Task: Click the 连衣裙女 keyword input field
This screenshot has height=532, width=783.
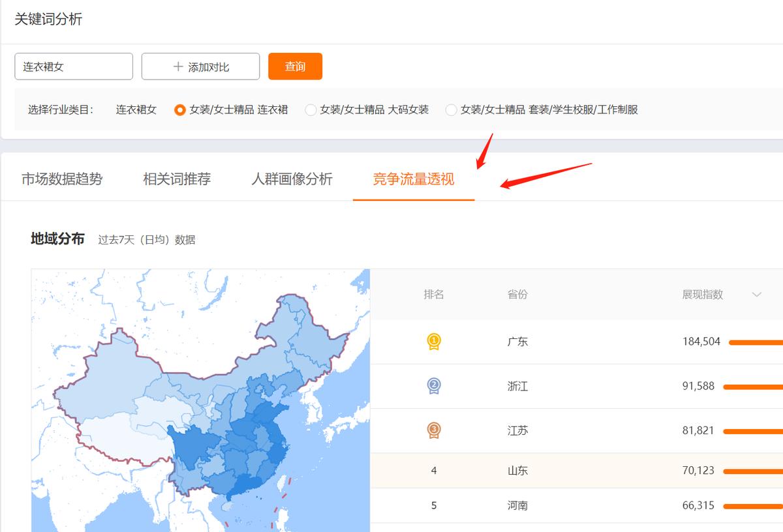Action: point(73,66)
